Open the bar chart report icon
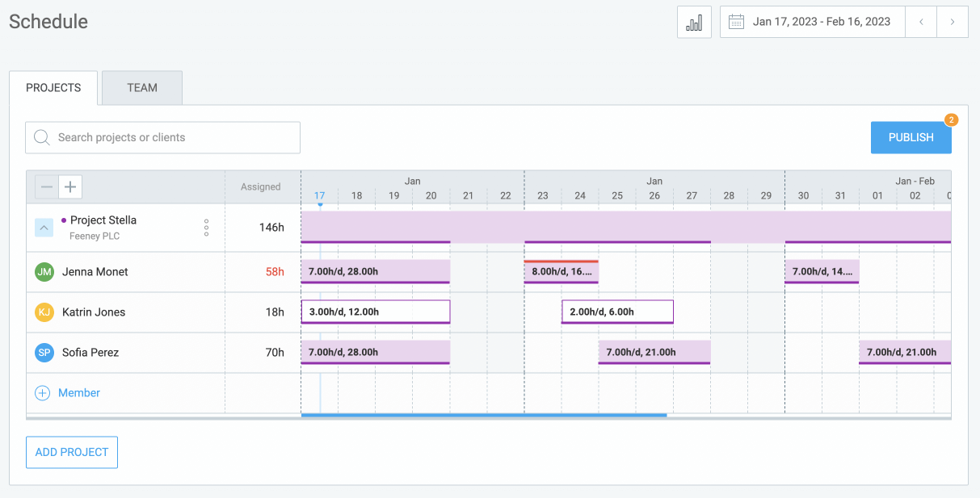The height and width of the screenshot is (498, 980). (694, 22)
